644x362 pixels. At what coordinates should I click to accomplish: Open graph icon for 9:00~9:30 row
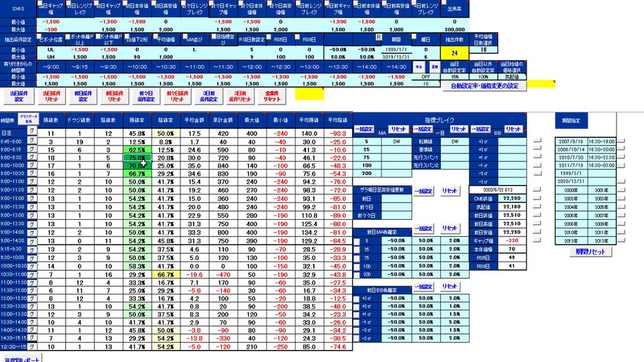coord(32,157)
